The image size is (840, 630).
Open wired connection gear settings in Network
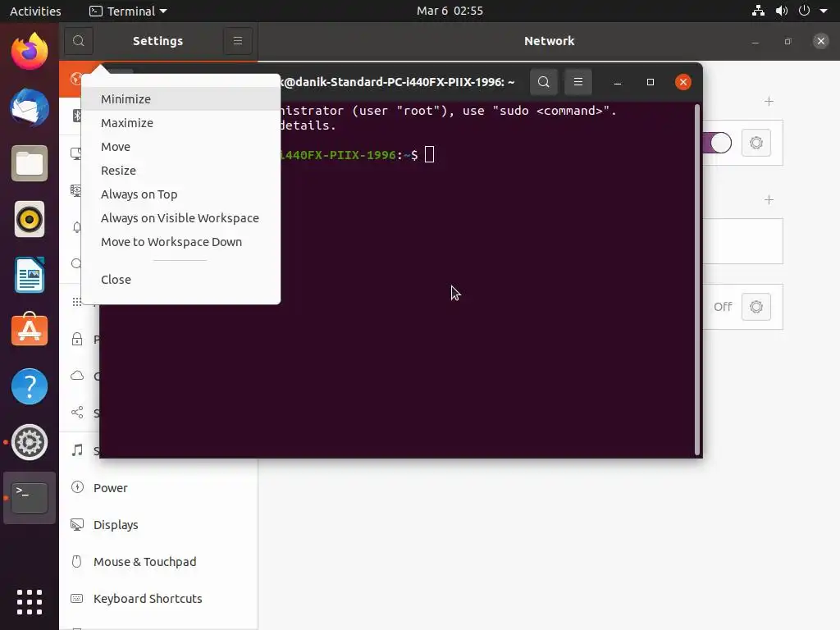click(x=756, y=143)
